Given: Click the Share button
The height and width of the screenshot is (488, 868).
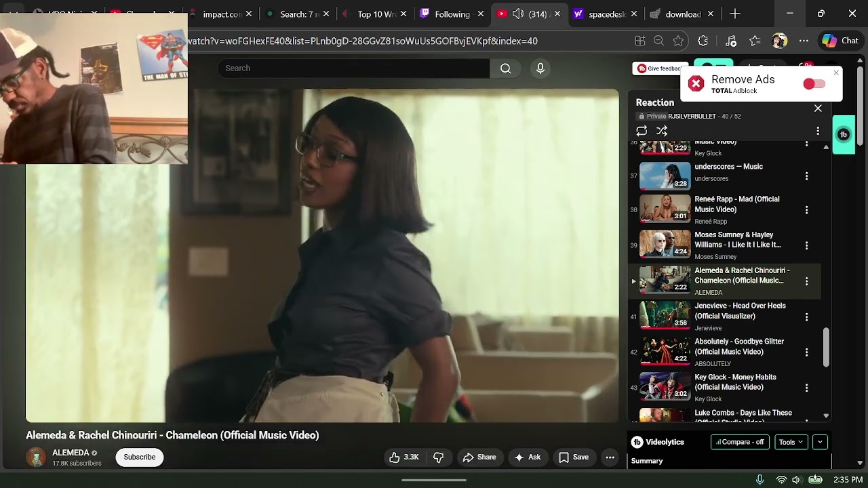Looking at the screenshot, I should click(479, 457).
